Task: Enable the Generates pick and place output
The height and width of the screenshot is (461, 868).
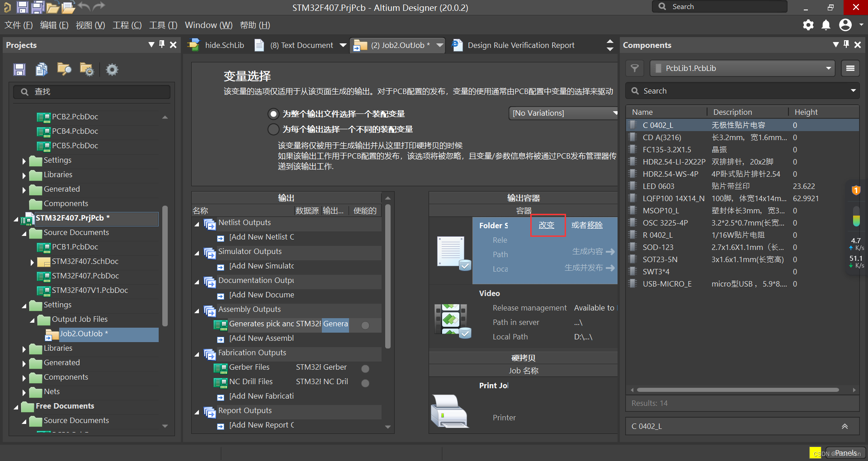Action: tap(365, 325)
